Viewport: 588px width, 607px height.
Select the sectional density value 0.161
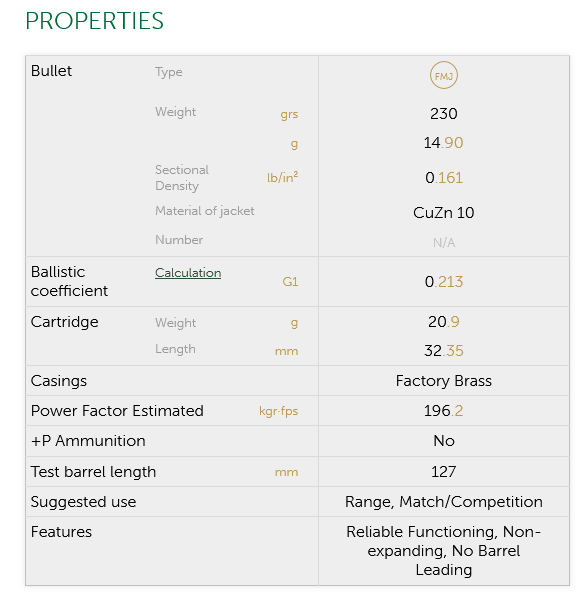coord(444,178)
